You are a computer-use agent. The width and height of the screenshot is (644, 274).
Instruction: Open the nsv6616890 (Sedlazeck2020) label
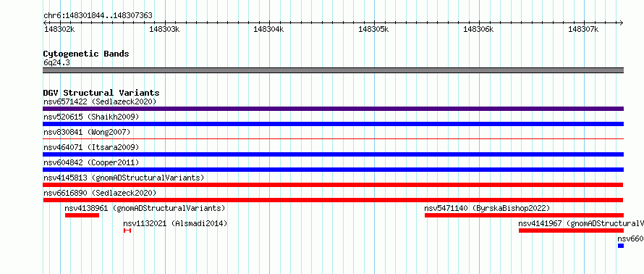(x=100, y=193)
